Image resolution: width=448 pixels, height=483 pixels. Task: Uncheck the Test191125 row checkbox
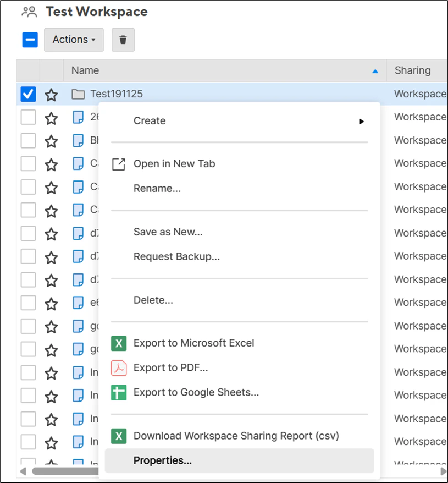pyautogui.click(x=28, y=94)
